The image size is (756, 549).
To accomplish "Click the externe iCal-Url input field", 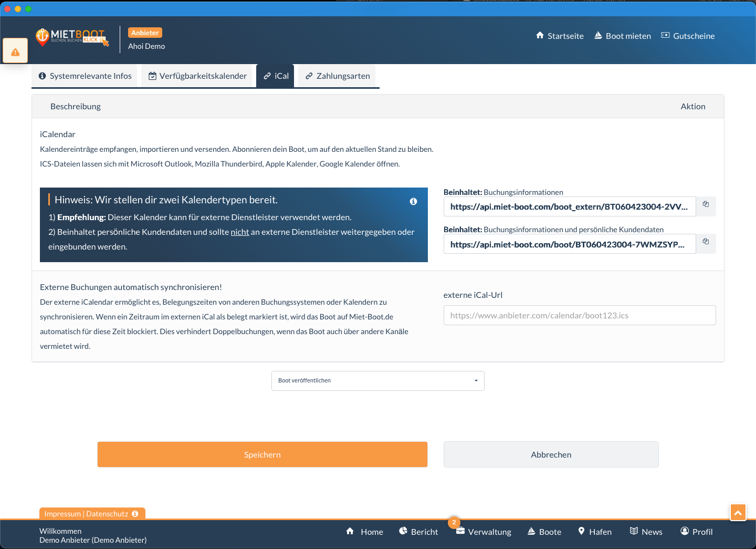I will (580, 315).
